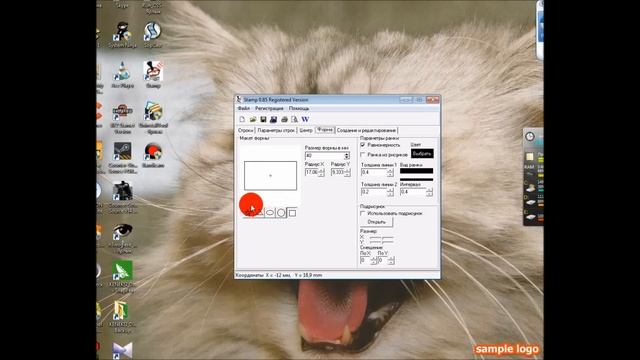This screenshot has height=360, width=640.
Task: Click the second dark floppy Save As icon
Action: 273,119
